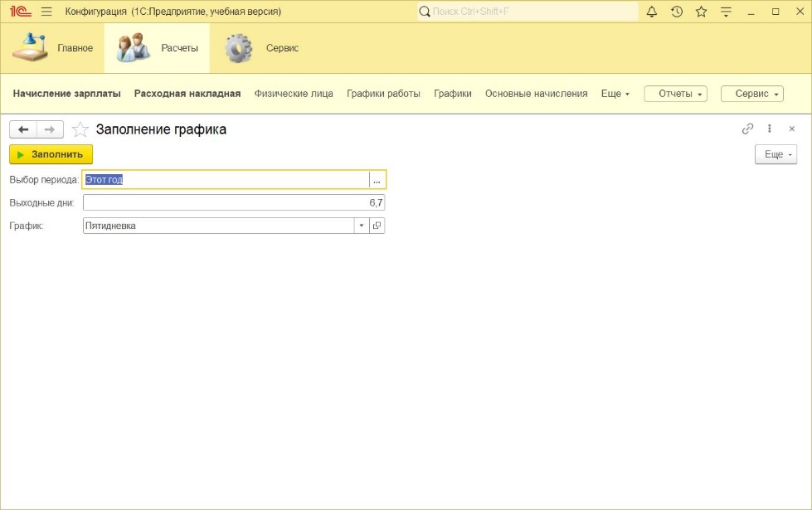Open the settings lines icon in title bar
Screen dimensions: 812x510
[726, 12]
